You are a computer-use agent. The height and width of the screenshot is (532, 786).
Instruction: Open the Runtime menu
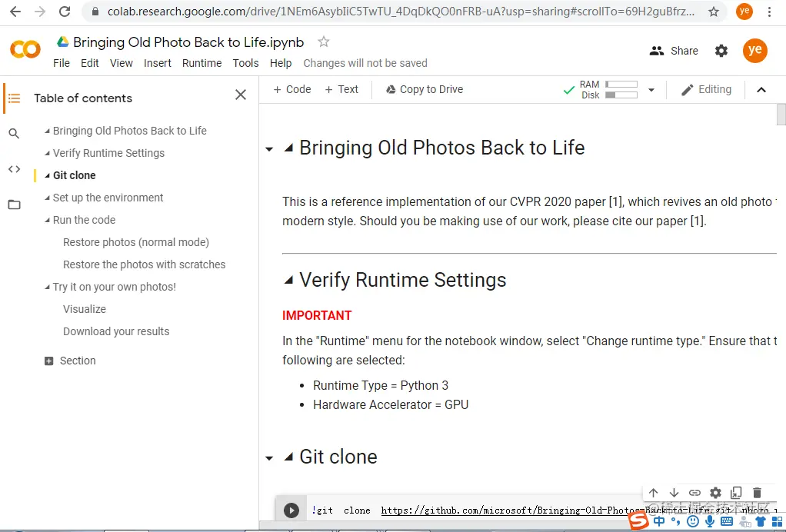[x=202, y=63]
